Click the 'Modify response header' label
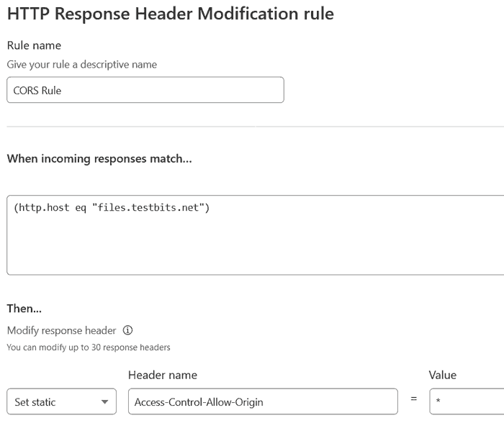Viewport: 504px width, 423px height. (61, 330)
